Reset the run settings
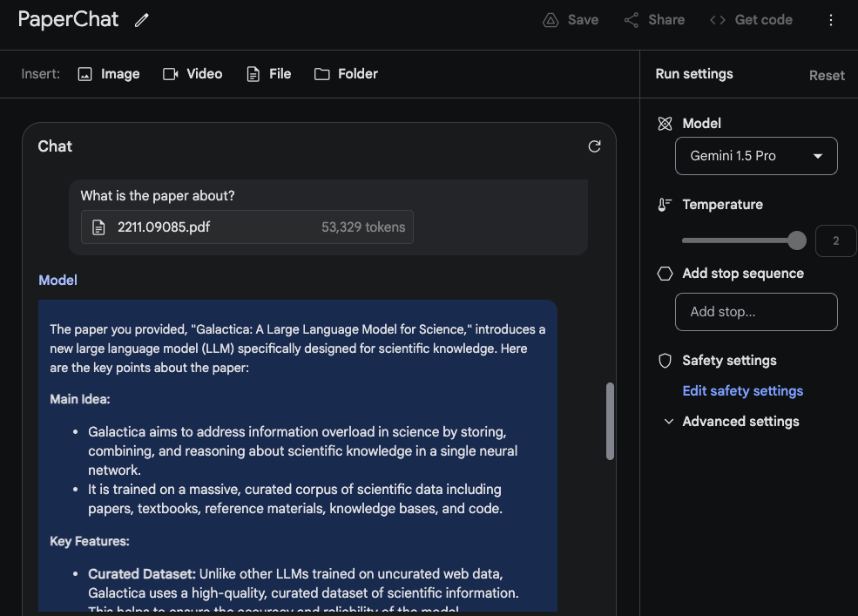858x616 pixels. click(826, 75)
